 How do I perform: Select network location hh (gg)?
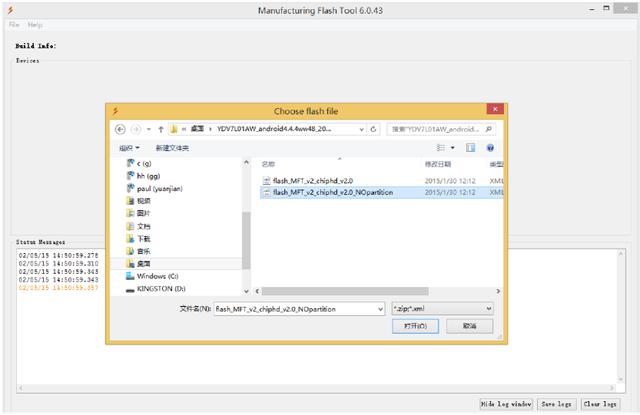[143, 176]
